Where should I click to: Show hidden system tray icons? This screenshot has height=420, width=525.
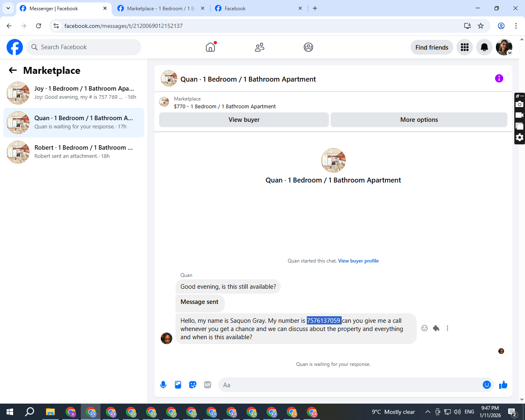click(427, 412)
